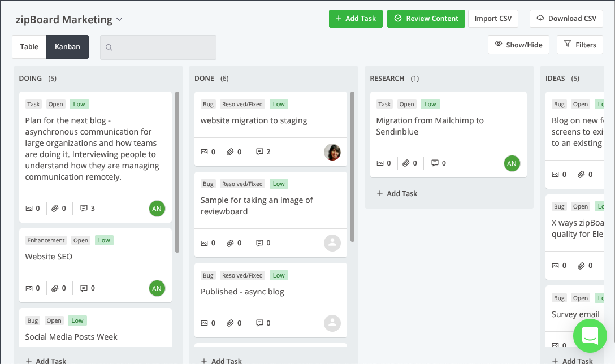
Task: Click screenshot icon on Sample reviewboard card
Action: click(x=205, y=243)
